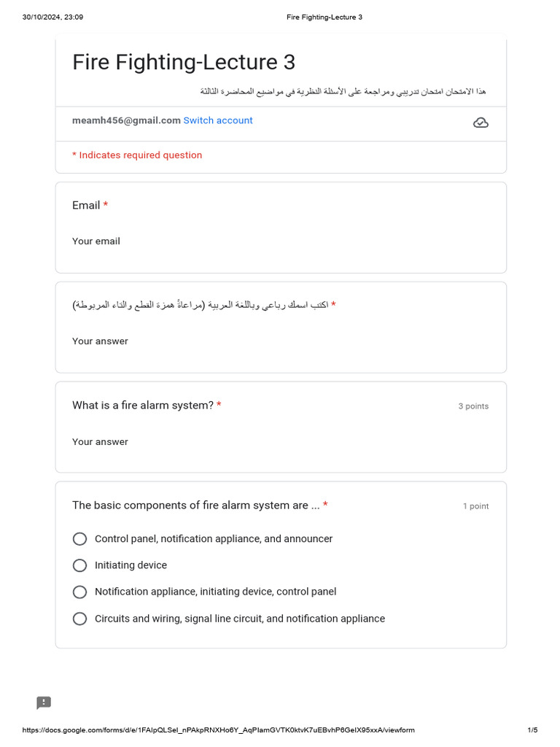Viewport: 560px width, 747px height.
Task: Select 'Control panel, notification appliance, and announcer' option
Action: pos(80,539)
